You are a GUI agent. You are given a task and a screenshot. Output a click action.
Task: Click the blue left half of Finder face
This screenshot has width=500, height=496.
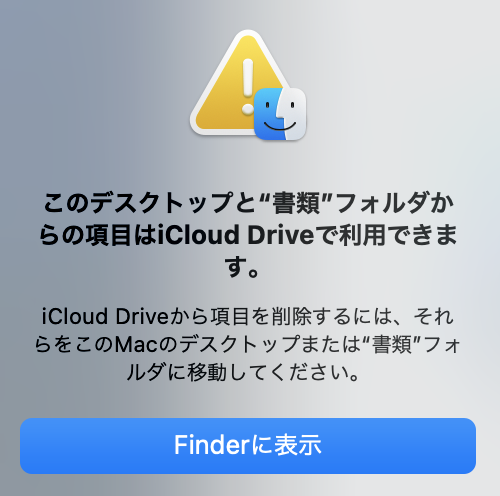268,114
